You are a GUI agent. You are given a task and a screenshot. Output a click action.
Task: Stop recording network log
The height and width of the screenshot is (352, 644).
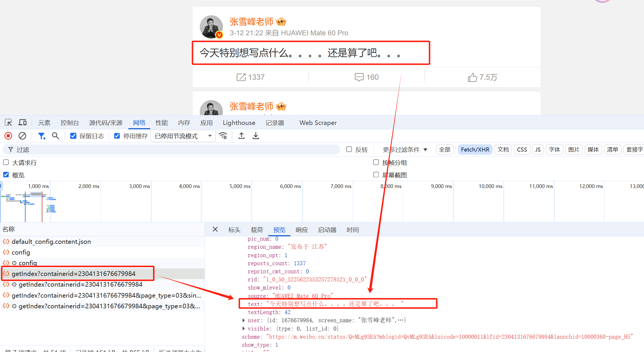pyautogui.click(x=8, y=136)
